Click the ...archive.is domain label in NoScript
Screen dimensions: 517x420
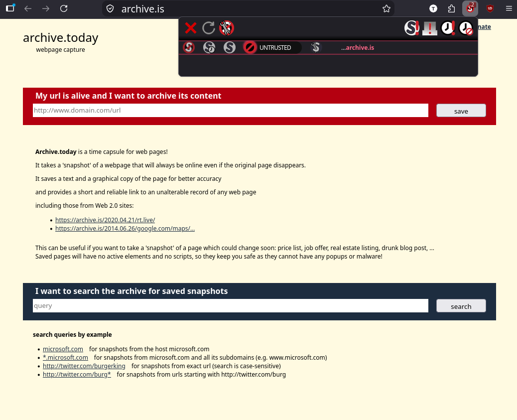click(x=358, y=47)
